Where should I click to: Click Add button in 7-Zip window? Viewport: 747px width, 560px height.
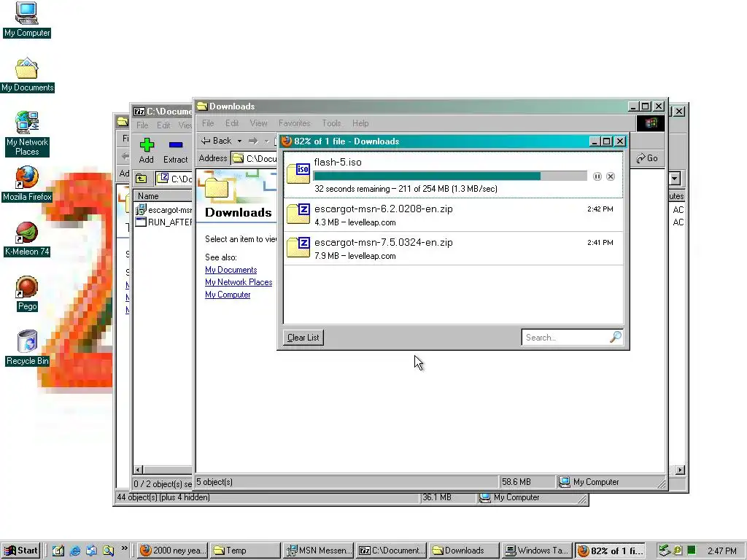pos(146,150)
